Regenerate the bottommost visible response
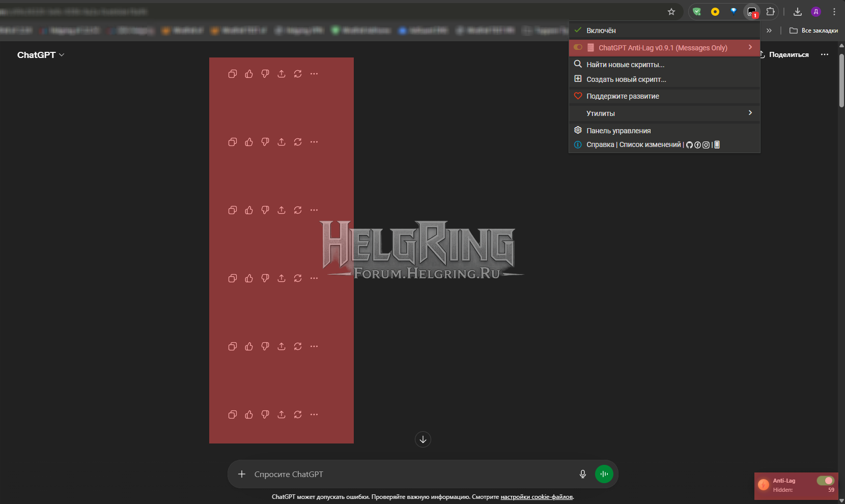845x504 pixels. 298,414
